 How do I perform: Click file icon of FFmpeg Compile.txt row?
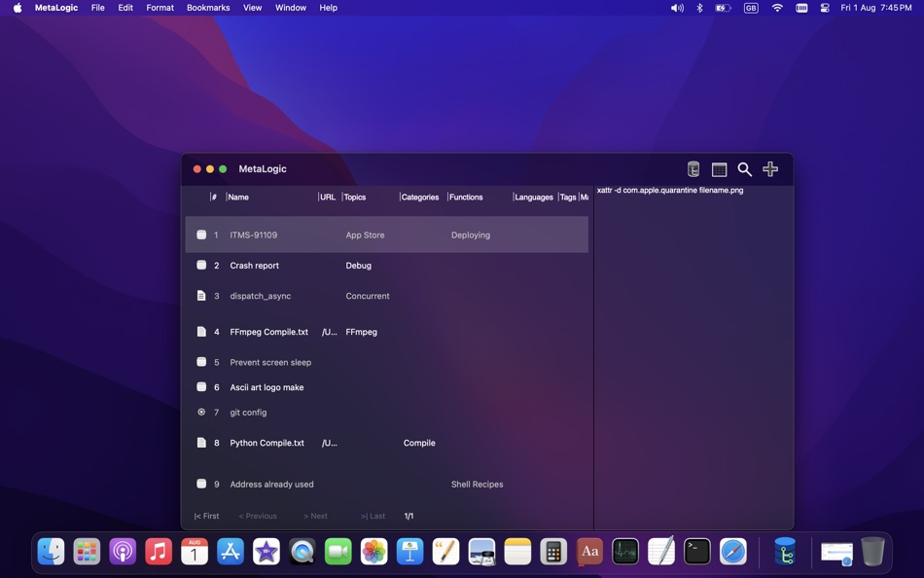(x=201, y=332)
